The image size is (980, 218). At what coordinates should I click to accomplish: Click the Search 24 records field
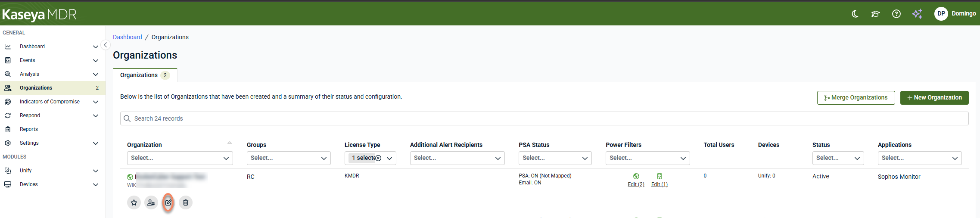[x=544, y=118]
